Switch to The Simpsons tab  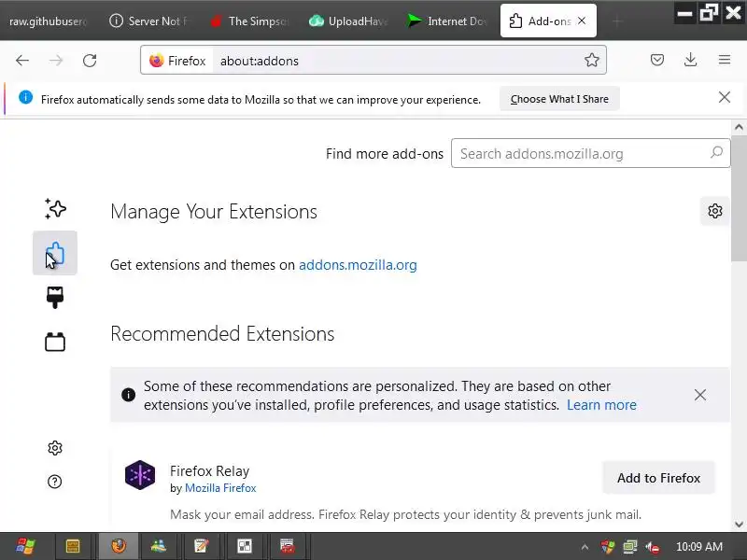[249, 21]
